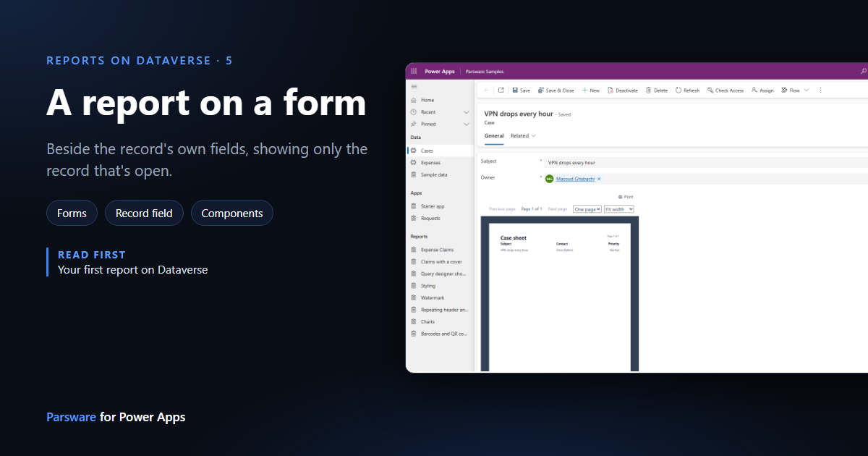Click the Forms tag pill

click(72, 213)
